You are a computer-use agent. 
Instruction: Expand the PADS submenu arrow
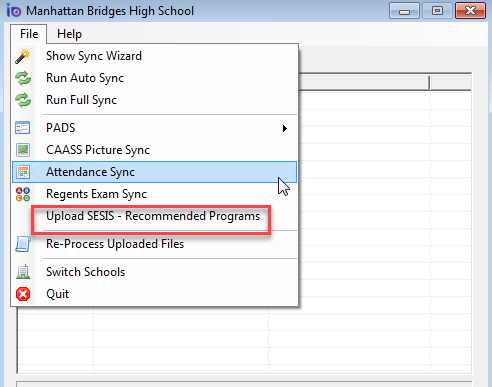(284, 128)
